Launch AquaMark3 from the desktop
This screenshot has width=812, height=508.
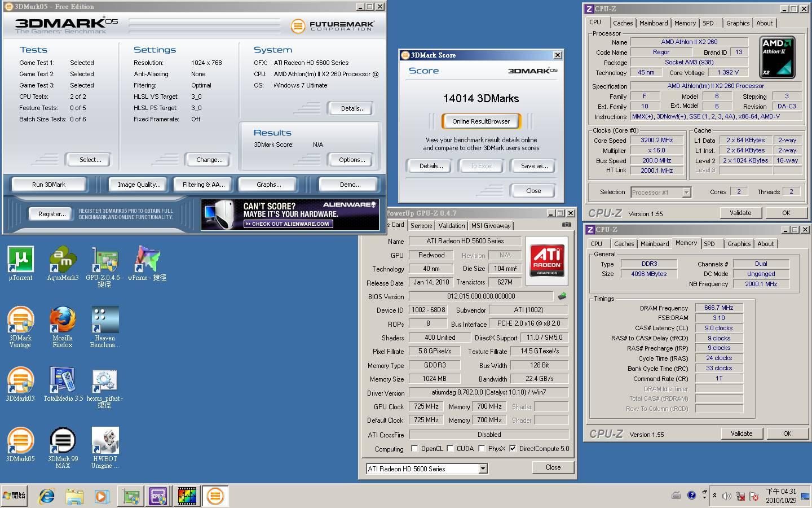63,263
